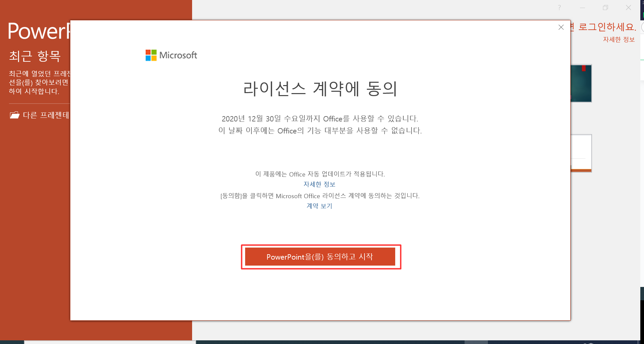Click 자세한 정보 link under sign-in prompt
The width and height of the screenshot is (644, 344).
click(619, 39)
